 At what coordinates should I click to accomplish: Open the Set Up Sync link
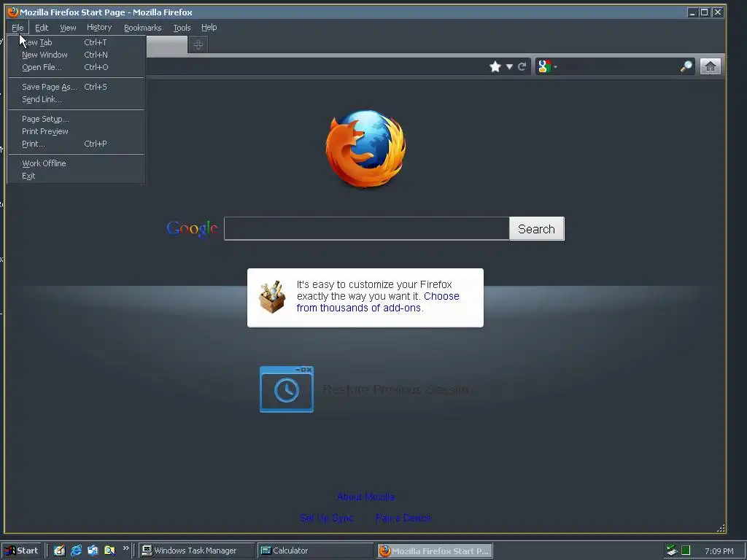[x=326, y=518]
